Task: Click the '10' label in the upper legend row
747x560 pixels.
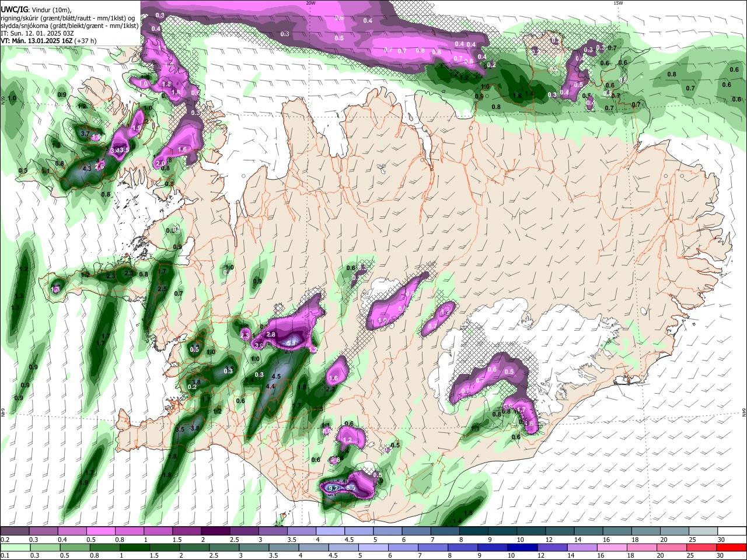Action: coord(521,540)
